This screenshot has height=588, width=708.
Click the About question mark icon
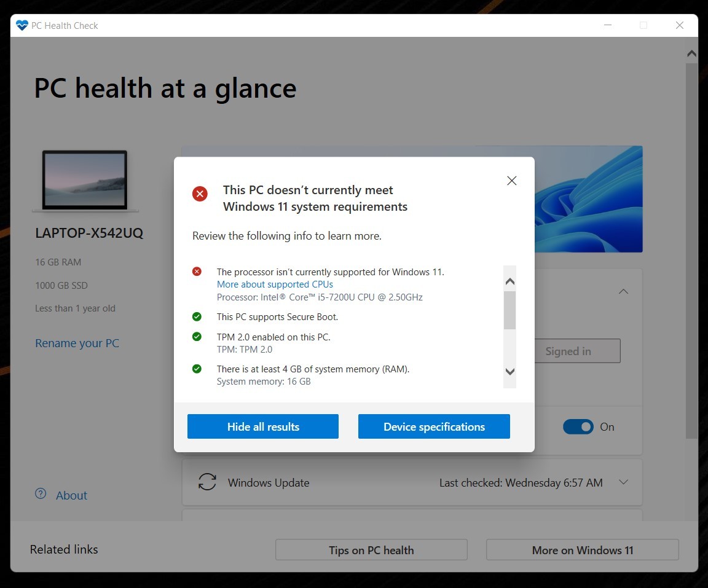tap(41, 493)
